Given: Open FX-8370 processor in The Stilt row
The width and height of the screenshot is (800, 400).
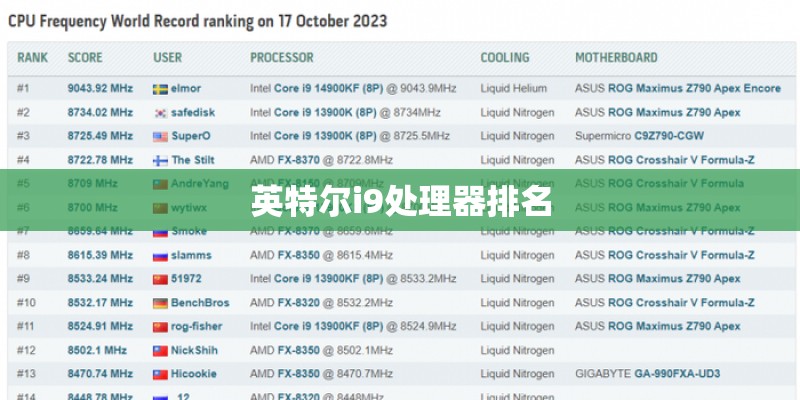Looking at the screenshot, I should click(298, 160).
